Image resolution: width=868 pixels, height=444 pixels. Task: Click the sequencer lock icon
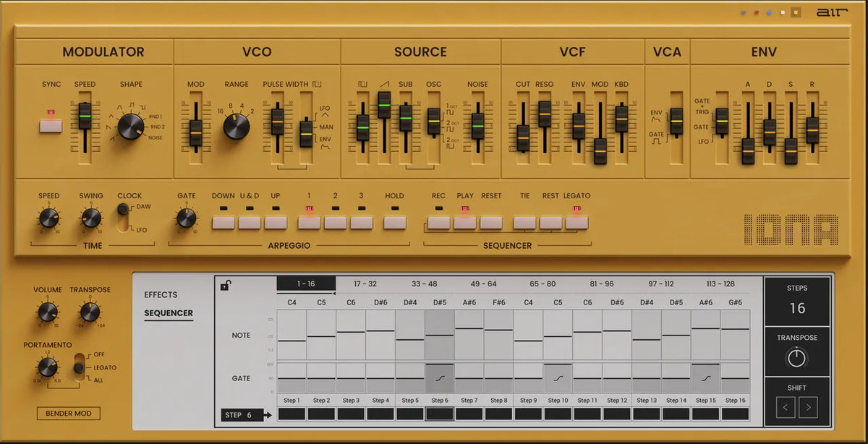coord(226,286)
